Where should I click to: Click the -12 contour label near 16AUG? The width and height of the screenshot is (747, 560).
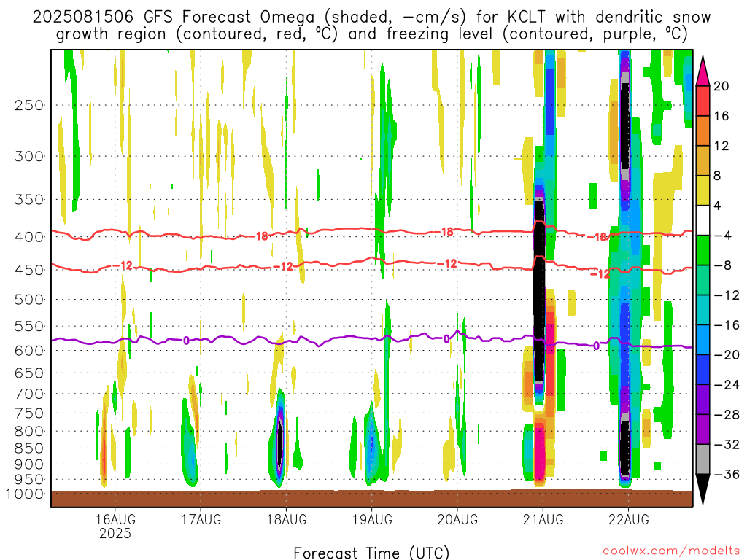(123, 265)
